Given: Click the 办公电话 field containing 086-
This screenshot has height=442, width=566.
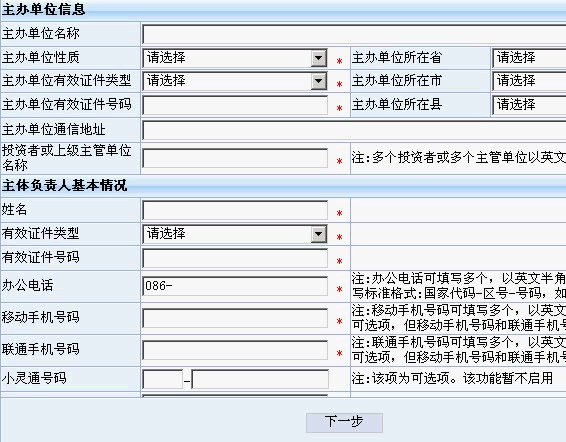Looking at the screenshot, I should coord(235,286).
